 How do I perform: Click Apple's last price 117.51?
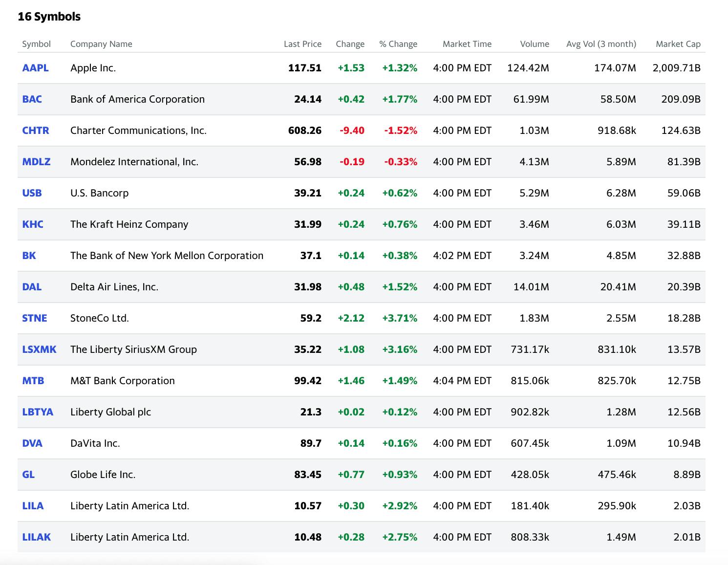pos(305,68)
